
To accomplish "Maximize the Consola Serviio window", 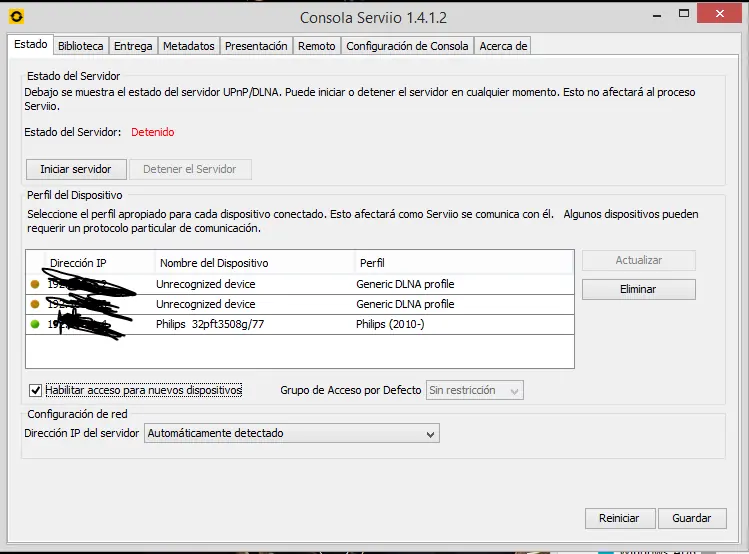I will (684, 14).
